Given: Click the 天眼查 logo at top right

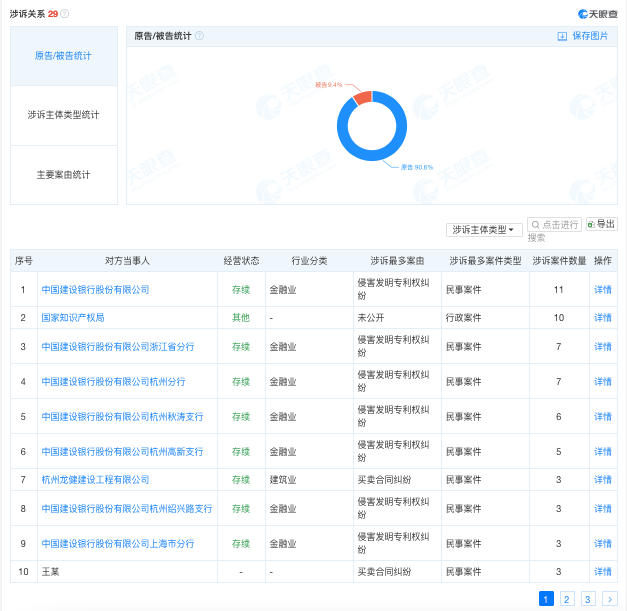Looking at the screenshot, I should (x=597, y=14).
